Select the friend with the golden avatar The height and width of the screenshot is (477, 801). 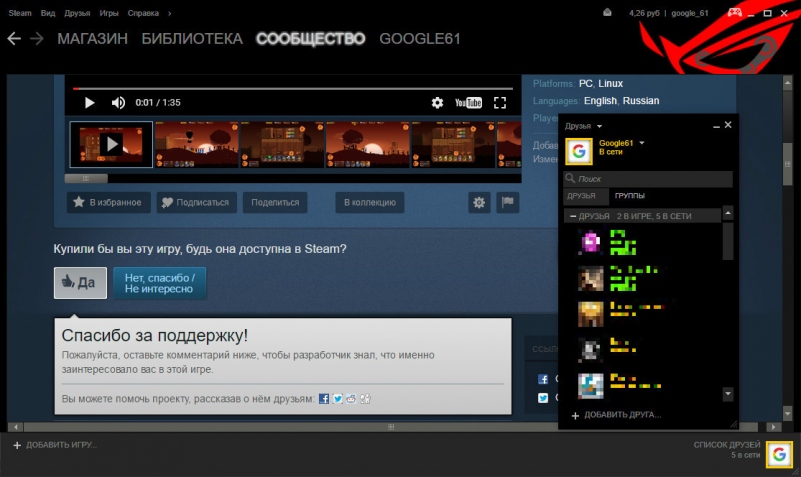click(x=591, y=314)
